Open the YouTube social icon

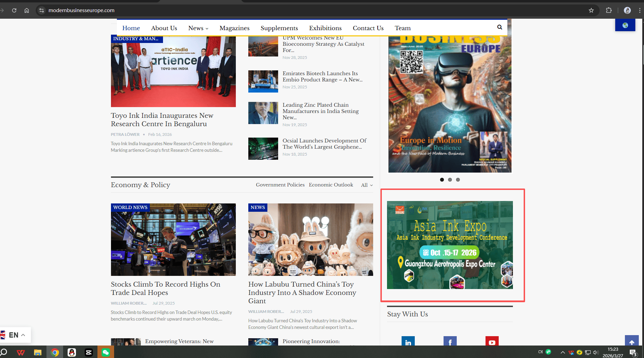tap(492, 342)
